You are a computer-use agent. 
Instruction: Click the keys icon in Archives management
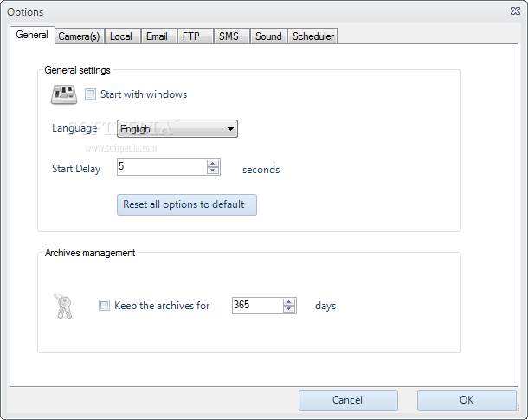63,306
